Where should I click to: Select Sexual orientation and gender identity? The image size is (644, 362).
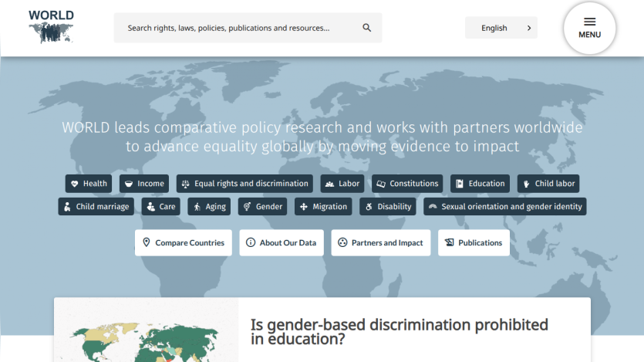[x=504, y=207]
